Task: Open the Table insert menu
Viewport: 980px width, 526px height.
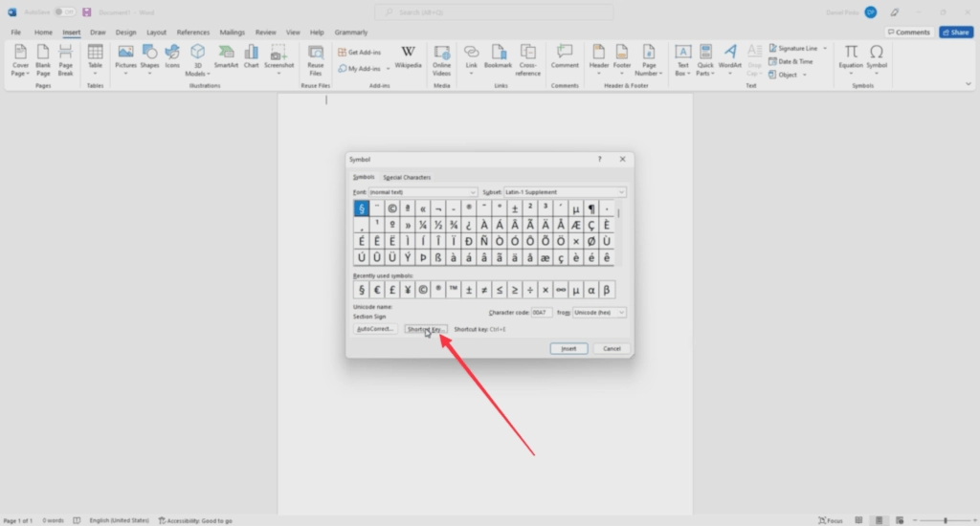Action: (x=95, y=60)
